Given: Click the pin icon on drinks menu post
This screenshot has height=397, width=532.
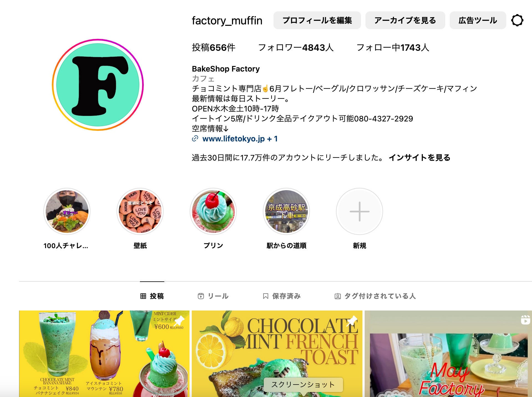Looking at the screenshot, I should pos(179,321).
